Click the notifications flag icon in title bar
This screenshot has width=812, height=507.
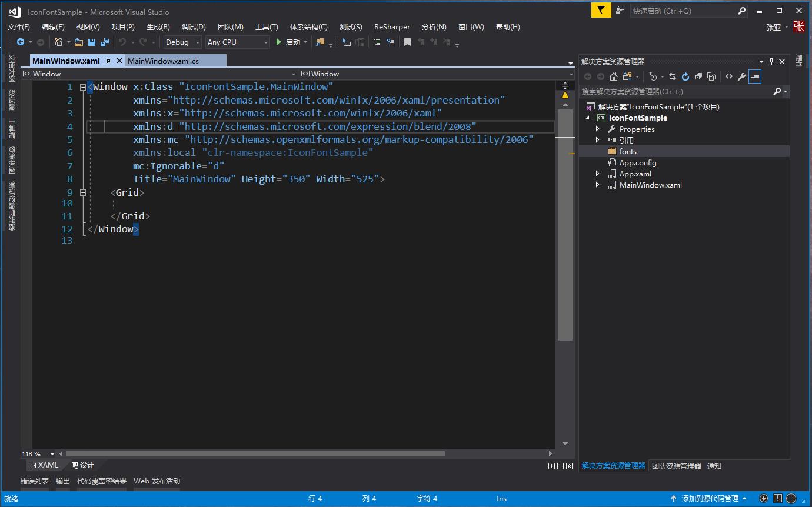pos(601,11)
